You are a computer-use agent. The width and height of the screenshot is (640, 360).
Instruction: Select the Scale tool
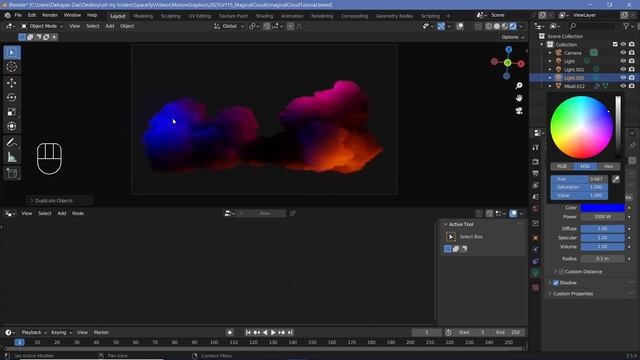pos(12,112)
